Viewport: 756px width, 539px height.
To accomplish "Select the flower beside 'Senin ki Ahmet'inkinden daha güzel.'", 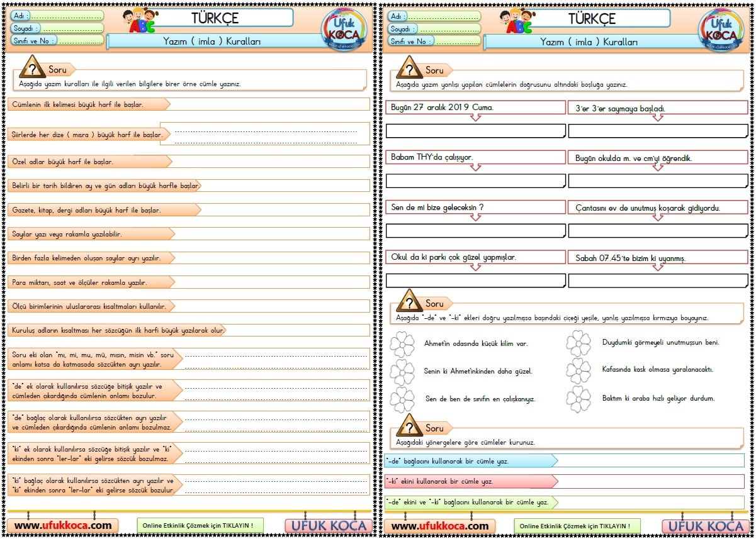I will coord(402,372).
